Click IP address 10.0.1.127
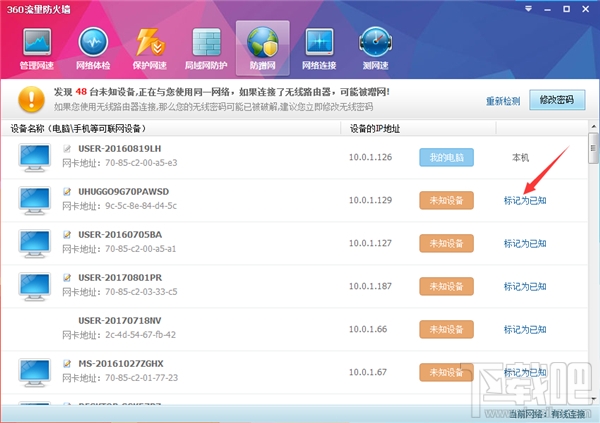600x423 pixels. pyautogui.click(x=370, y=243)
